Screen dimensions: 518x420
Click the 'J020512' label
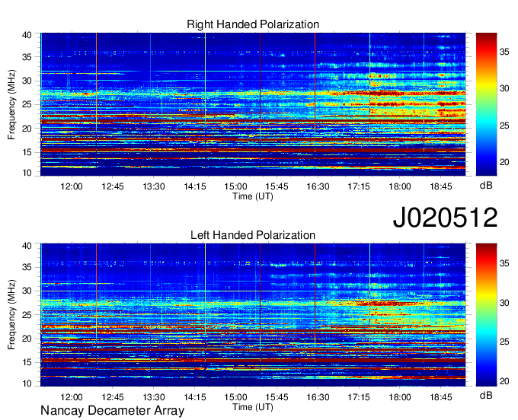pos(445,218)
